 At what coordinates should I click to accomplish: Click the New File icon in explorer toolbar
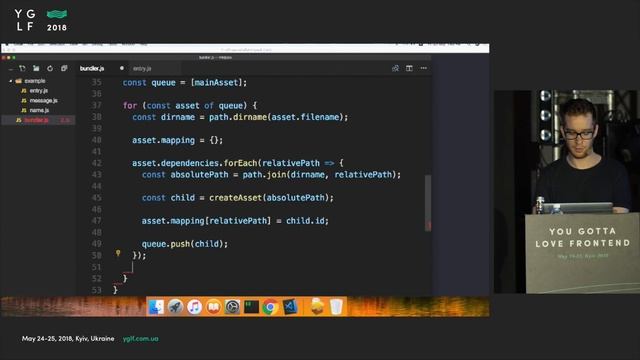pyautogui.click(x=22, y=69)
